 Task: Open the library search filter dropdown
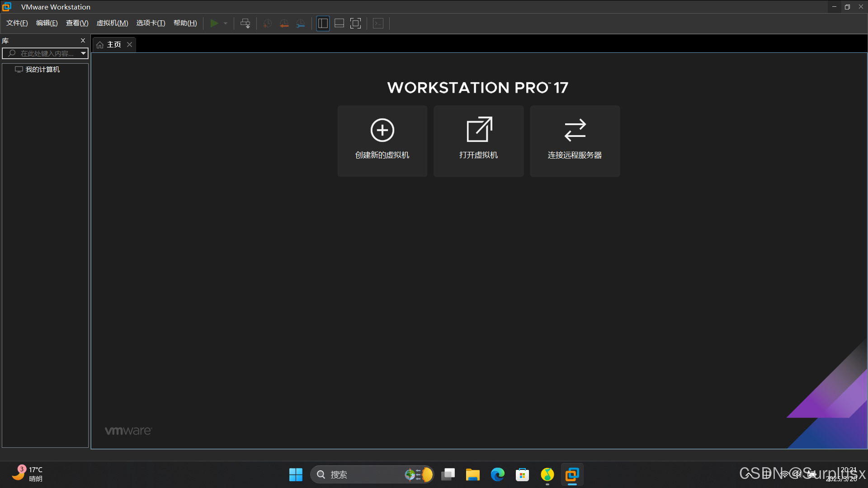point(83,53)
